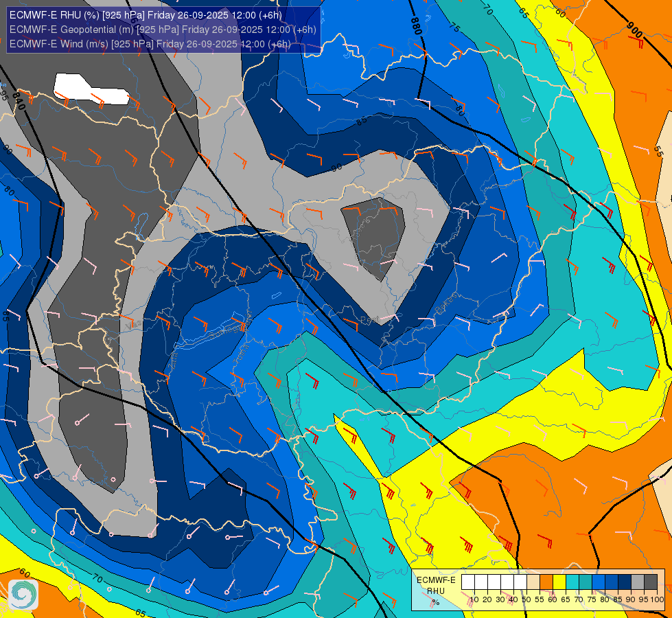The height and width of the screenshot is (618, 672).
Task: Select the teal 70–75 legend swatch
Action: 586,582
